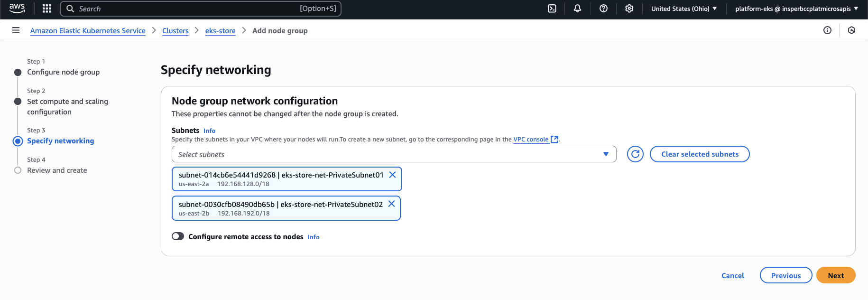Open the help question mark menu
This screenshot has height=300, width=868.
(x=603, y=9)
